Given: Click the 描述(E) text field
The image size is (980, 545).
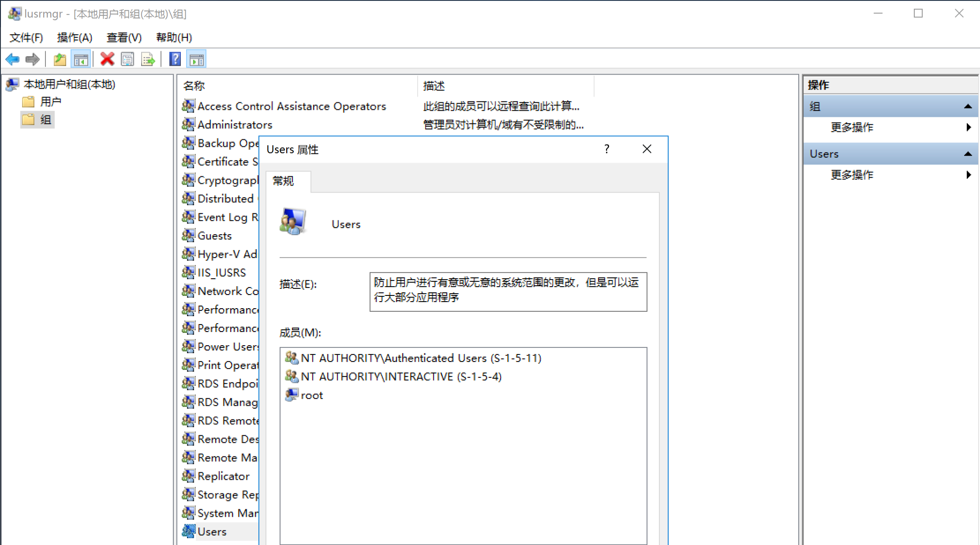Looking at the screenshot, I should click(x=508, y=291).
